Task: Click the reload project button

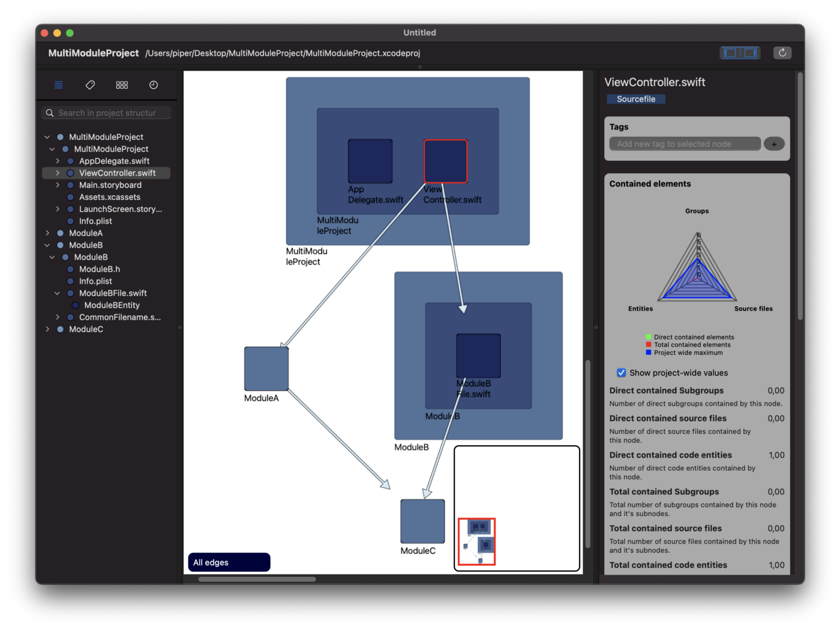Action: [x=782, y=53]
